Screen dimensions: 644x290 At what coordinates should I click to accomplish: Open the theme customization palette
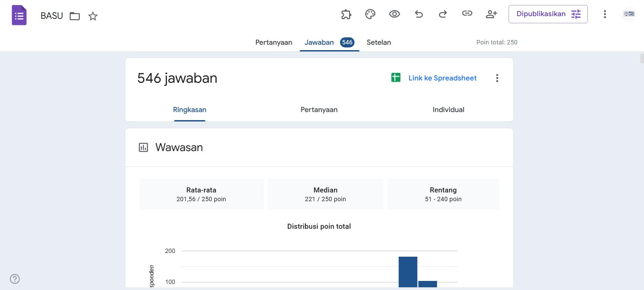click(370, 14)
